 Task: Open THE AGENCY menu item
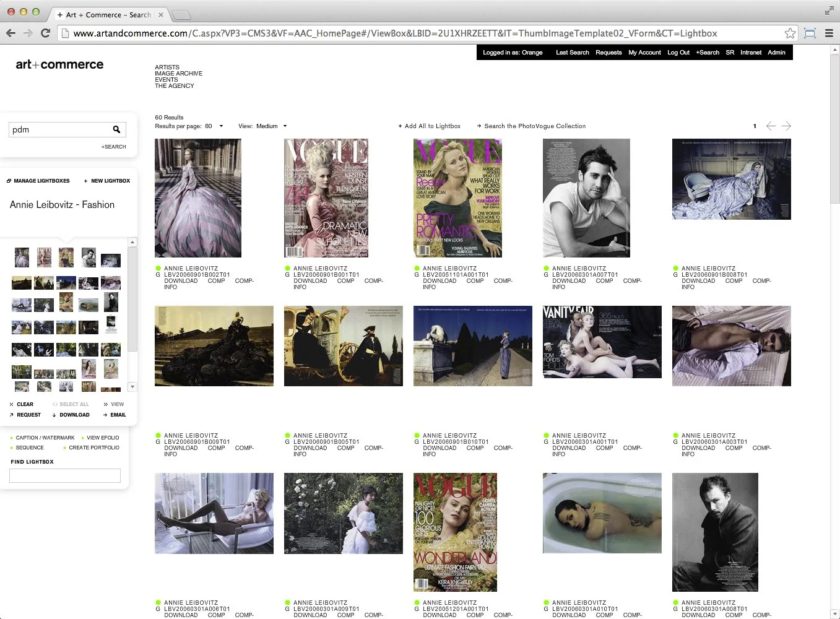[175, 85]
